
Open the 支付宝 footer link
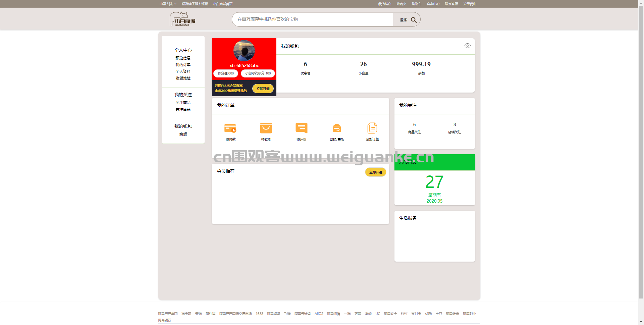(x=416, y=314)
